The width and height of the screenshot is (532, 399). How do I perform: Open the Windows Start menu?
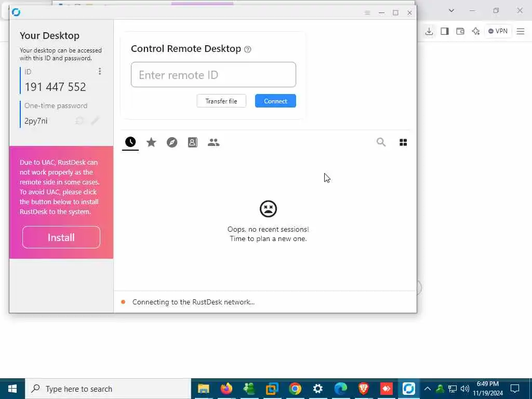[12, 389]
